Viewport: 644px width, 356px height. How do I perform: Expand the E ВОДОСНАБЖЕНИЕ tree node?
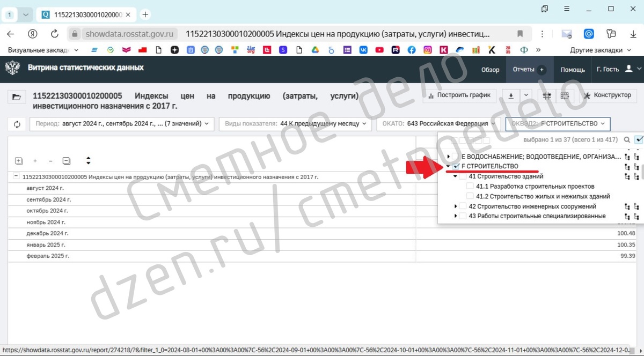[x=449, y=157]
